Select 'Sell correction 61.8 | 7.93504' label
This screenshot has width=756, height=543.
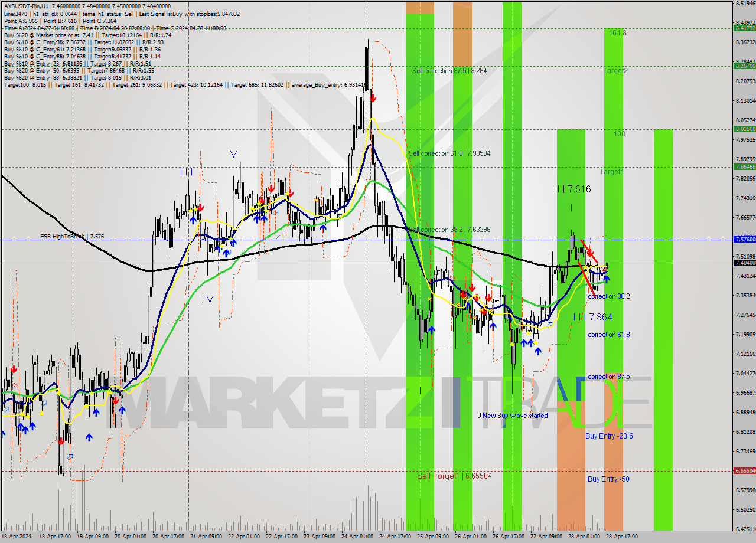pyautogui.click(x=449, y=153)
